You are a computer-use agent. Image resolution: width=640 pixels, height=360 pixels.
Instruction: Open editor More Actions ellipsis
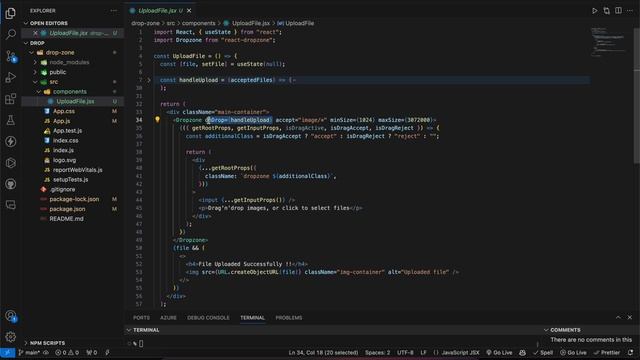630,11
